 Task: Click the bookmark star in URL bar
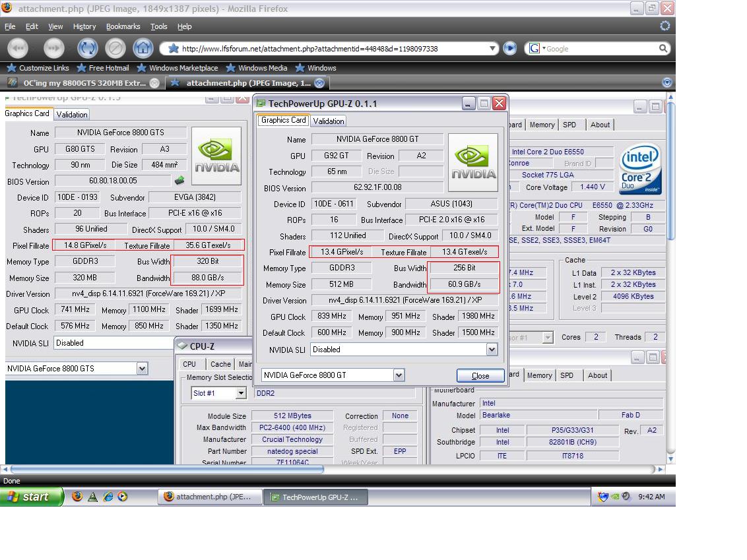[x=174, y=48]
